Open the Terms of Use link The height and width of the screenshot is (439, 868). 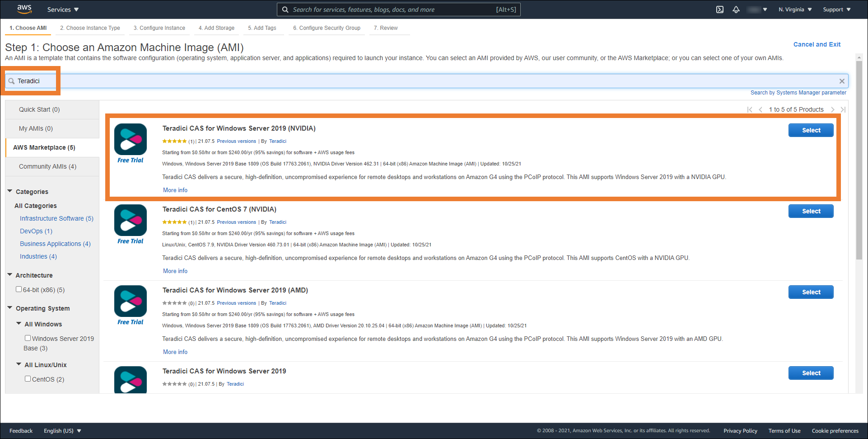784,431
